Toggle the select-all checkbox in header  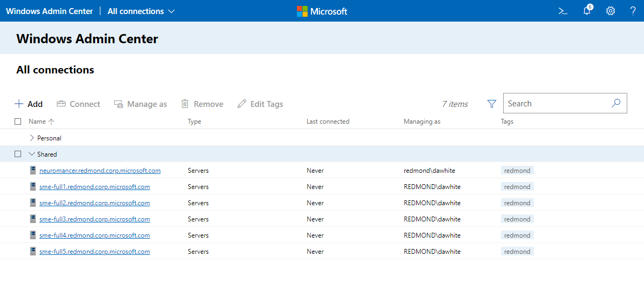(18, 122)
